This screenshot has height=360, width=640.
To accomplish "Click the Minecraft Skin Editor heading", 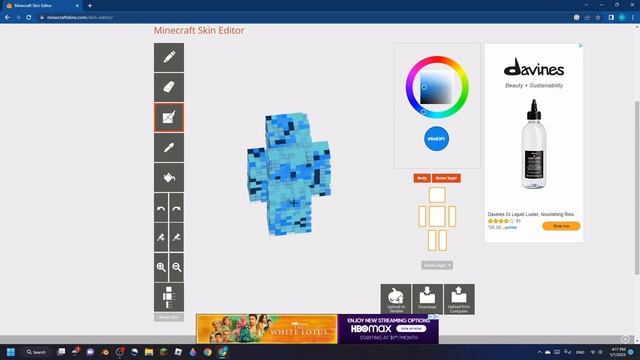I will pos(199,31).
